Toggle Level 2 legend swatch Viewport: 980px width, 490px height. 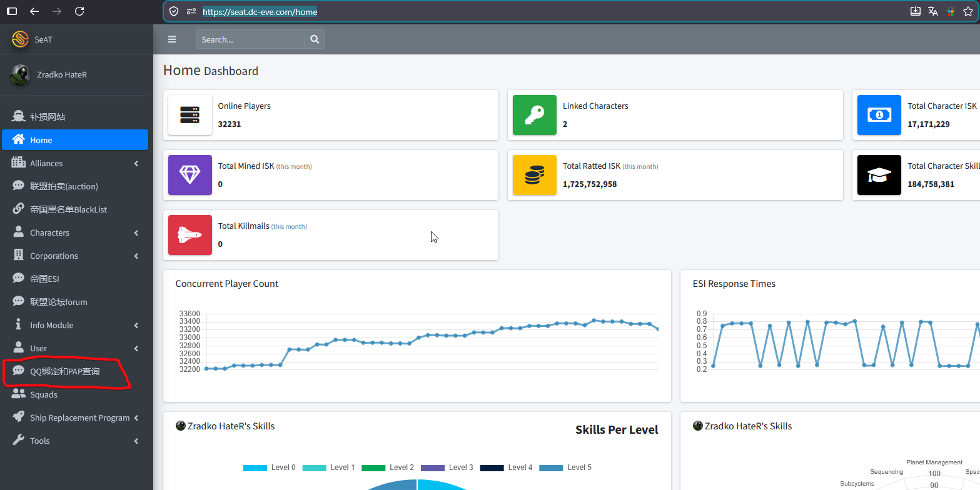[x=373, y=467]
